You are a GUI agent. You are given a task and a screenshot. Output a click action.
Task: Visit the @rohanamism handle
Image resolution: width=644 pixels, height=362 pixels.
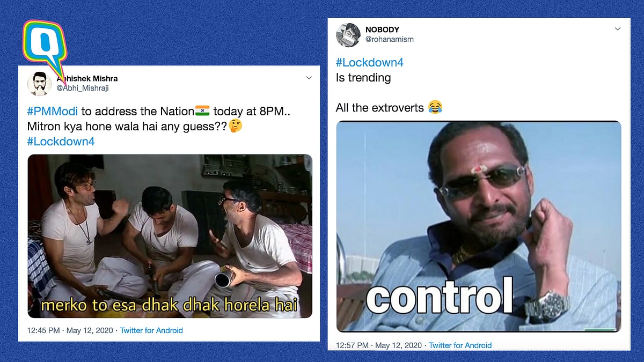point(390,39)
